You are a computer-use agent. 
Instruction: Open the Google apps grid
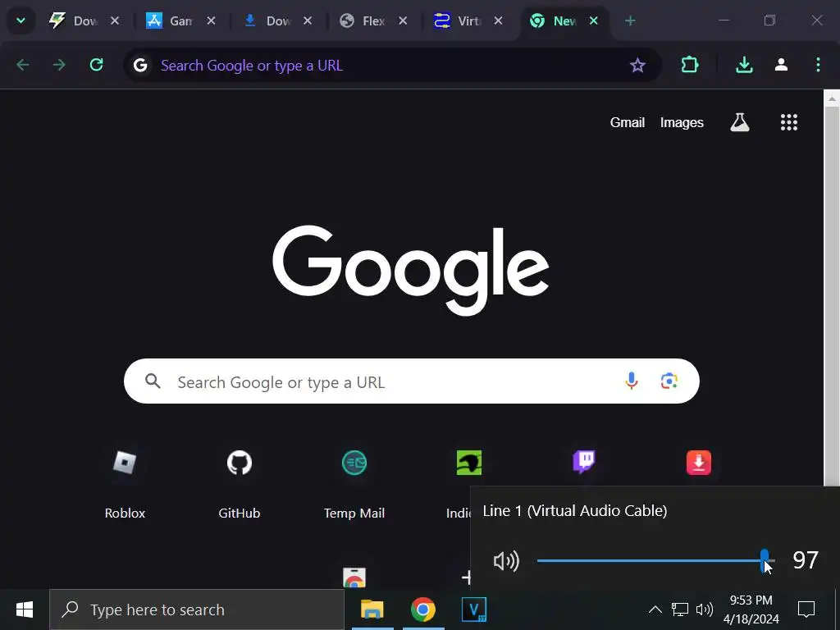pyautogui.click(x=788, y=122)
